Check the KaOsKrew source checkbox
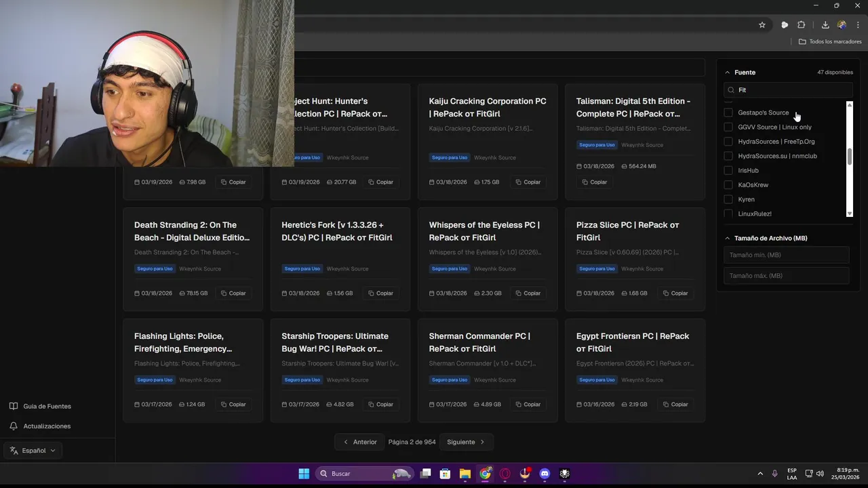 [728, 185]
